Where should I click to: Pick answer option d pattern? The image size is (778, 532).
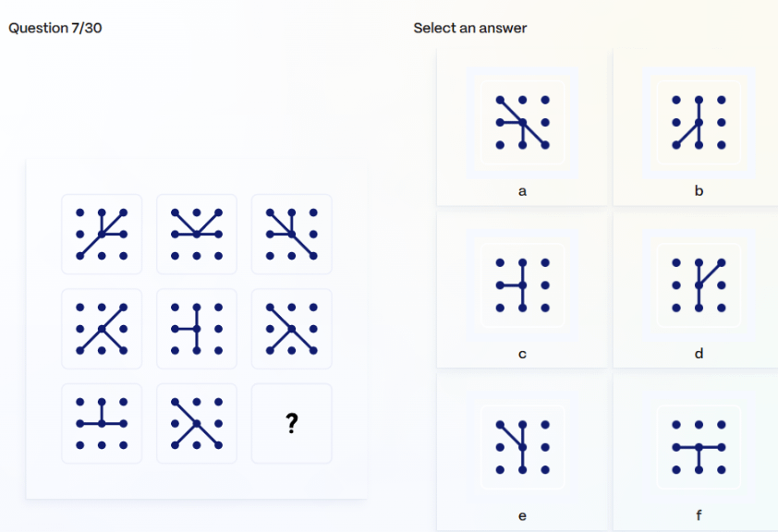[699, 285]
